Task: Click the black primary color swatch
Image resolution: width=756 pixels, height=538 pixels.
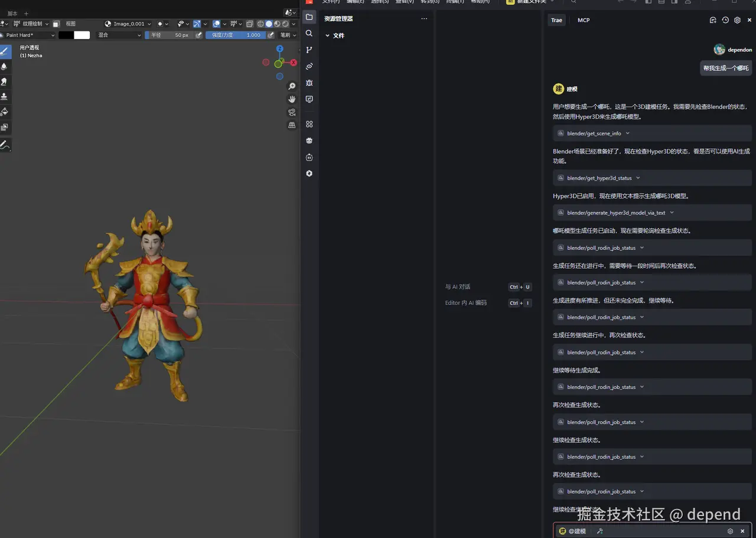Action: (x=66, y=35)
